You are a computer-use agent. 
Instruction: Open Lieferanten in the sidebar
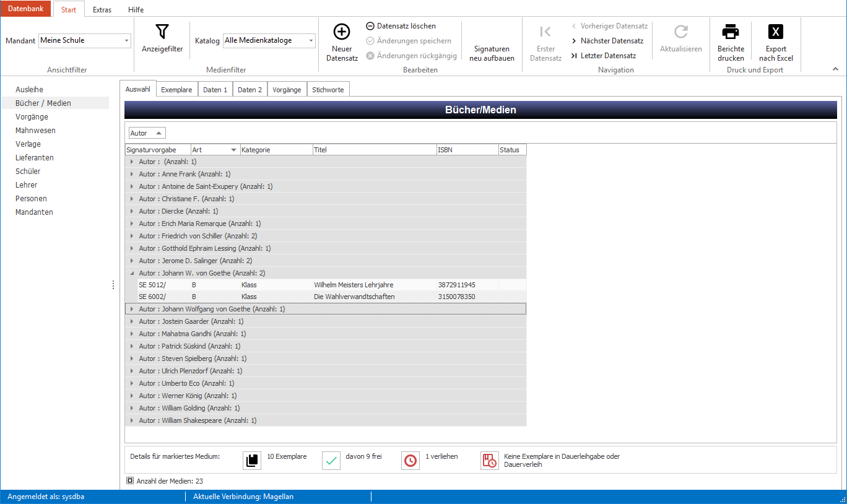click(34, 158)
